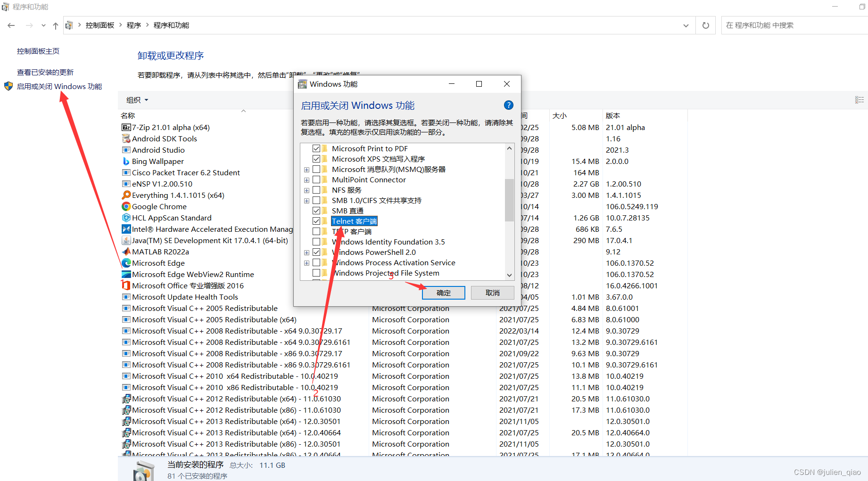
Task: Toggle the SMB Direct checkbox
Action: coord(316,211)
